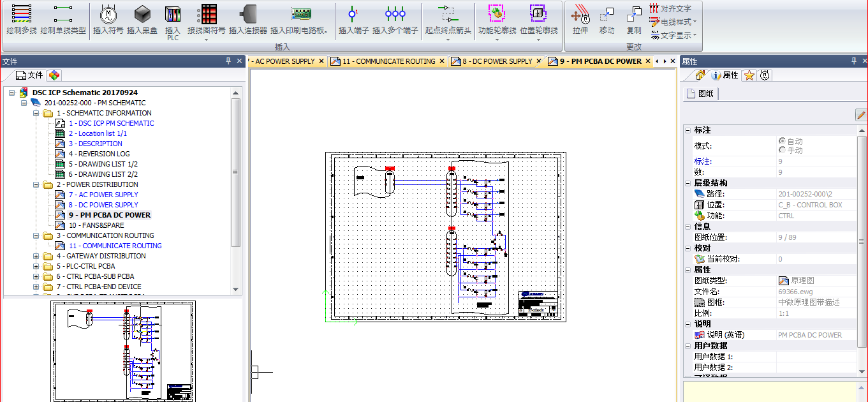Viewport: 868px width, 402px height.
Task: Switch to 11 - COMMUNICATE ROUTING tab
Action: pos(388,61)
